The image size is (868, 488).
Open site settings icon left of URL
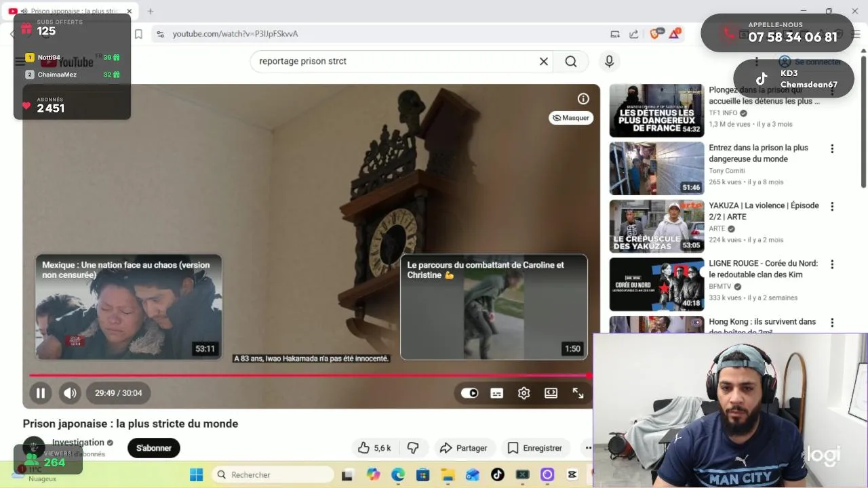[x=159, y=34]
